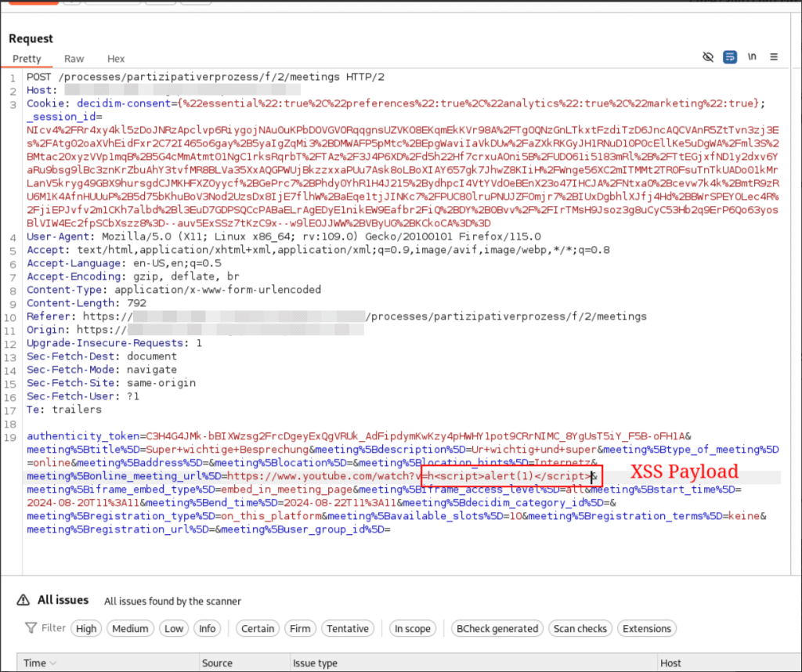Click the Accept header line
The width and height of the screenshot is (802, 672).
318,250
